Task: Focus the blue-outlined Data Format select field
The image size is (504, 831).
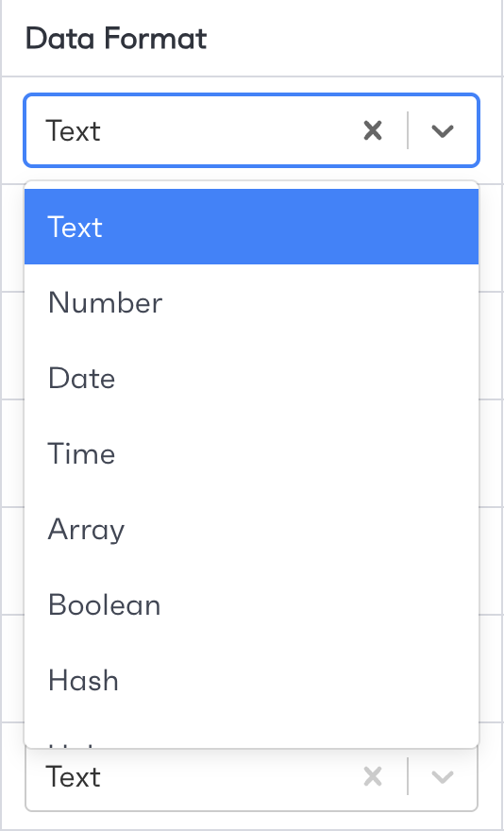Action: click(x=251, y=130)
